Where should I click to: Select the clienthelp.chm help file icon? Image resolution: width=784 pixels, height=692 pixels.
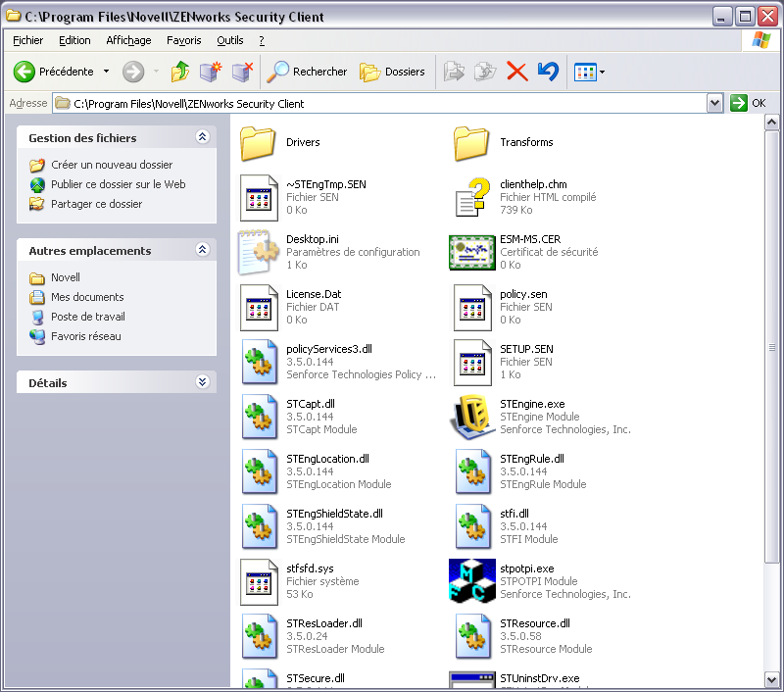point(471,197)
